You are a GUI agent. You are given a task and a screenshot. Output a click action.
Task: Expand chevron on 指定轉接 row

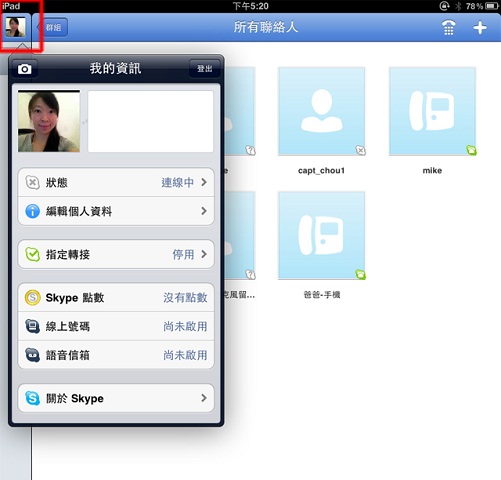tap(204, 254)
